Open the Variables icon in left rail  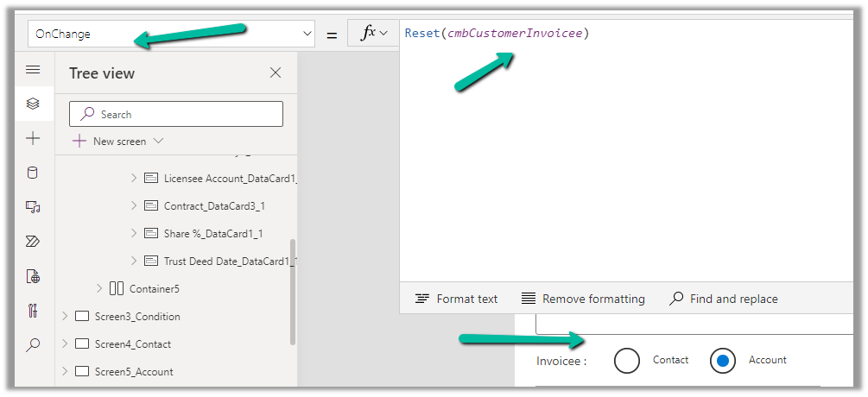[x=33, y=275]
